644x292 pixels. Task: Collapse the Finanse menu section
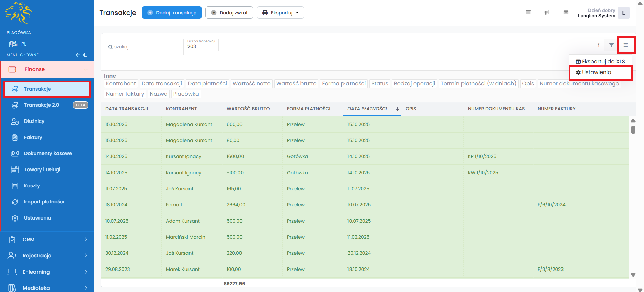click(x=47, y=69)
